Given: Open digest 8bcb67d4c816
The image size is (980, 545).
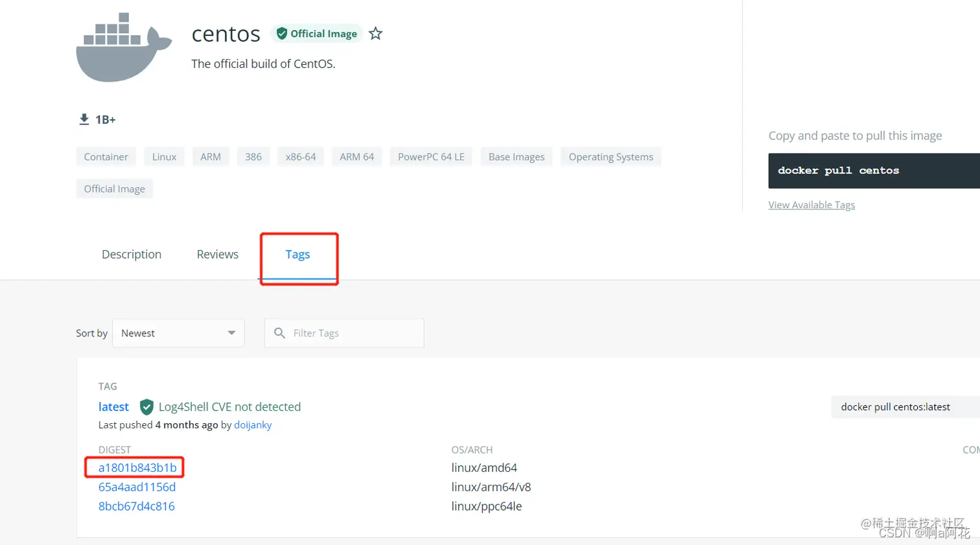Looking at the screenshot, I should click(136, 506).
